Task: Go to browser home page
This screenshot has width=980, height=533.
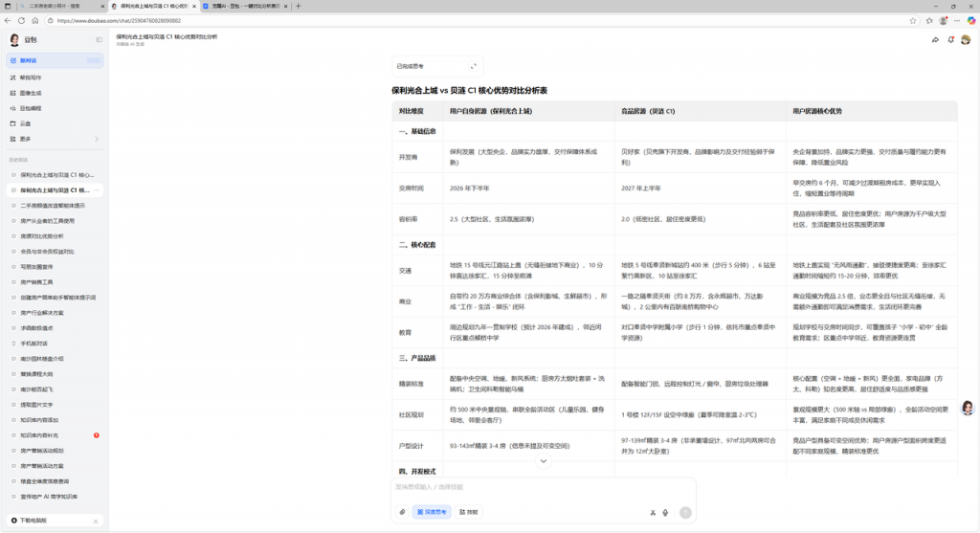Action: pos(35,21)
